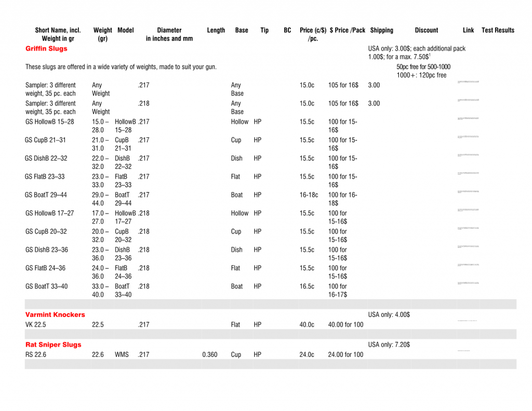Click the 'USA only: 4.00$' shipping note

tap(389, 314)
